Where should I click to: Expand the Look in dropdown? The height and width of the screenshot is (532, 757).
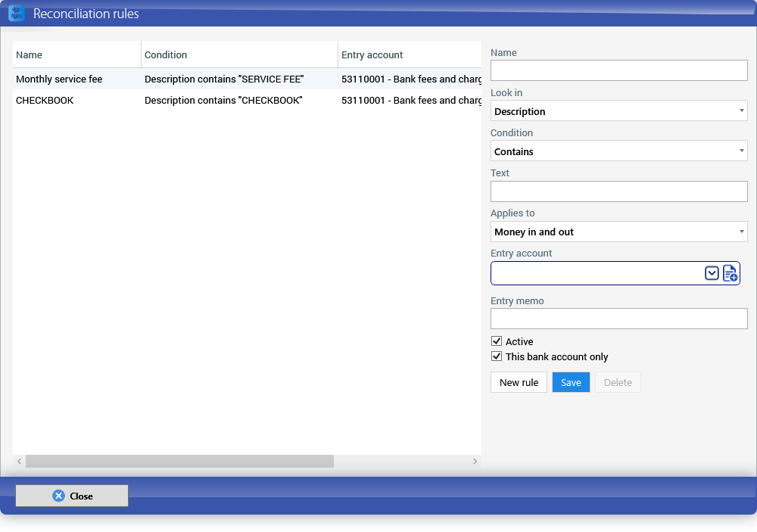[x=619, y=111]
